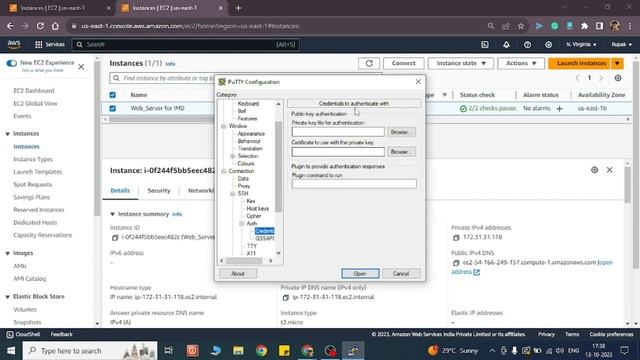This screenshot has height=360, width=640.
Task: Switch to the Details tab
Action: (120, 191)
